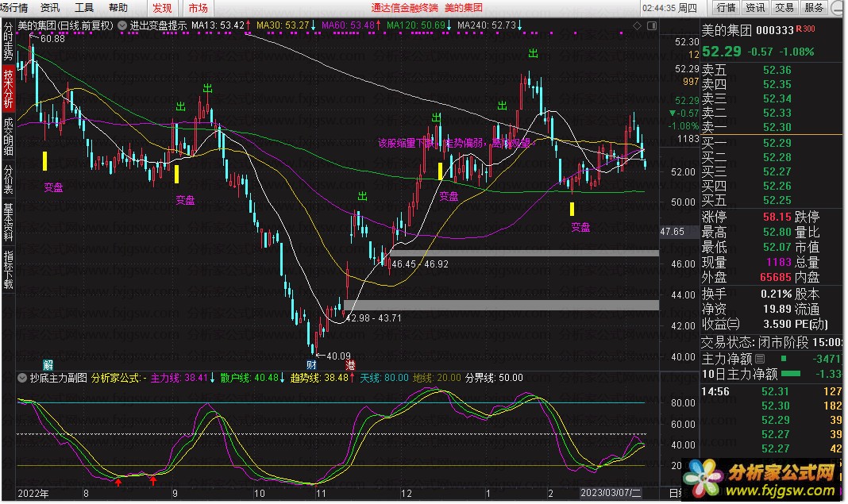Click the 出 marker at late November bounce
This screenshot has height=504, width=848.
tap(362, 196)
